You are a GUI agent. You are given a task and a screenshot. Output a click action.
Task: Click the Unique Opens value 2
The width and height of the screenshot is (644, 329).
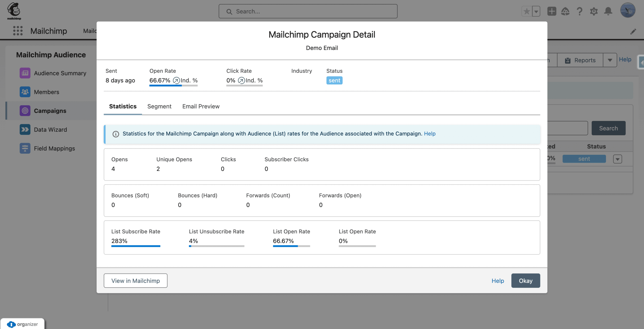coord(158,169)
